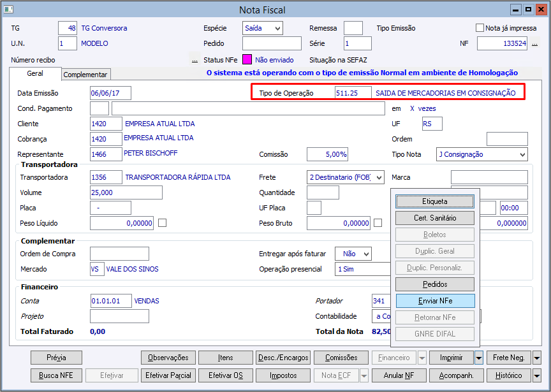Open the Impostos button
Viewport: 551px width, 392px height.
coord(283,375)
